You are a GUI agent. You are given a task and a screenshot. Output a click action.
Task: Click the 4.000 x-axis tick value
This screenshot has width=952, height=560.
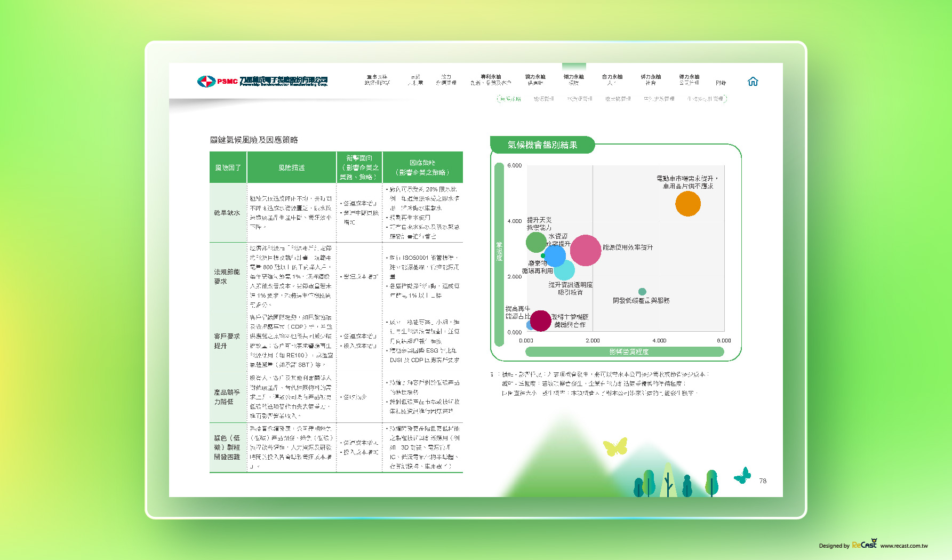(x=659, y=340)
